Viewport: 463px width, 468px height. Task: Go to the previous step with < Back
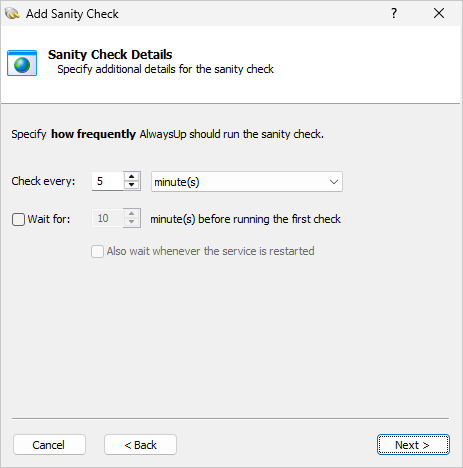pyautogui.click(x=140, y=445)
